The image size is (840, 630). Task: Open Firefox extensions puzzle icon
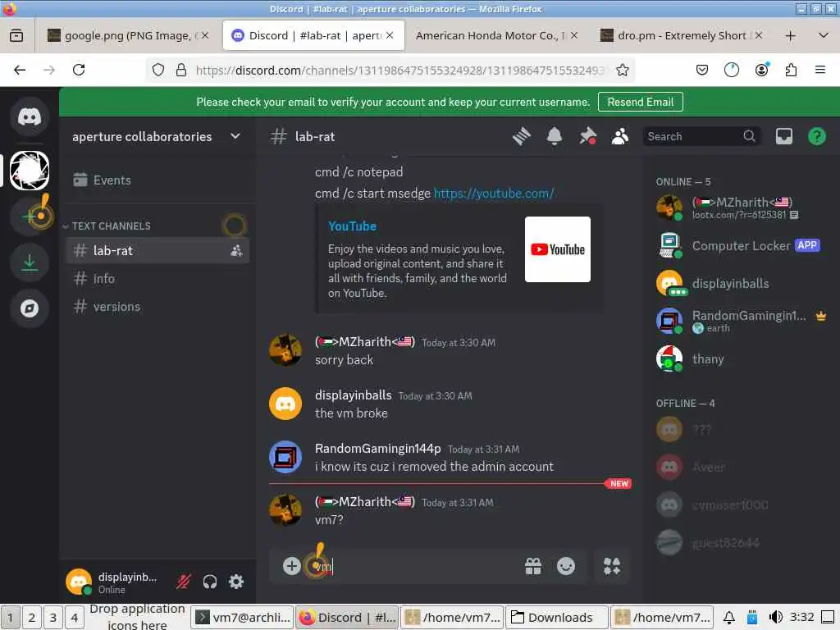[792, 70]
